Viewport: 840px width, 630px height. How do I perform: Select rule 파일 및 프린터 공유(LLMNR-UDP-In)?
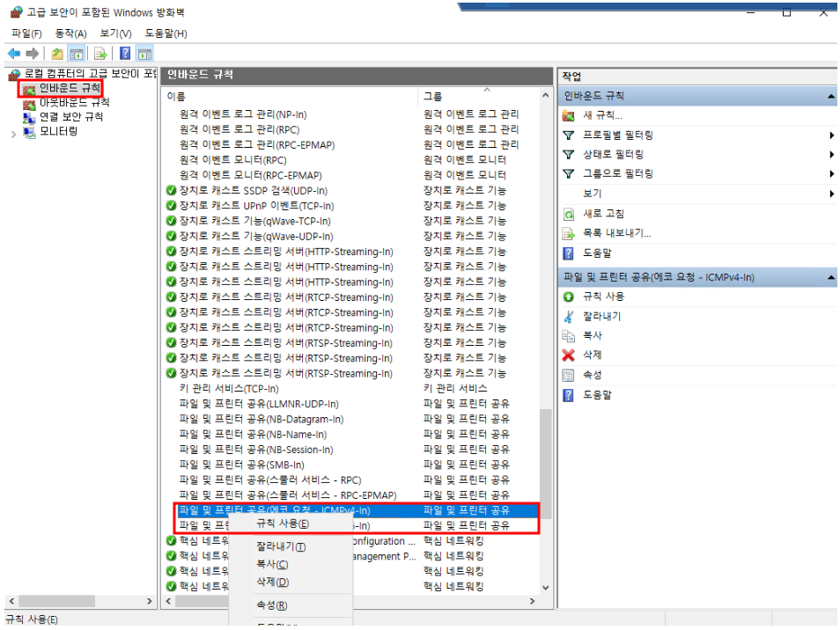pos(259,404)
